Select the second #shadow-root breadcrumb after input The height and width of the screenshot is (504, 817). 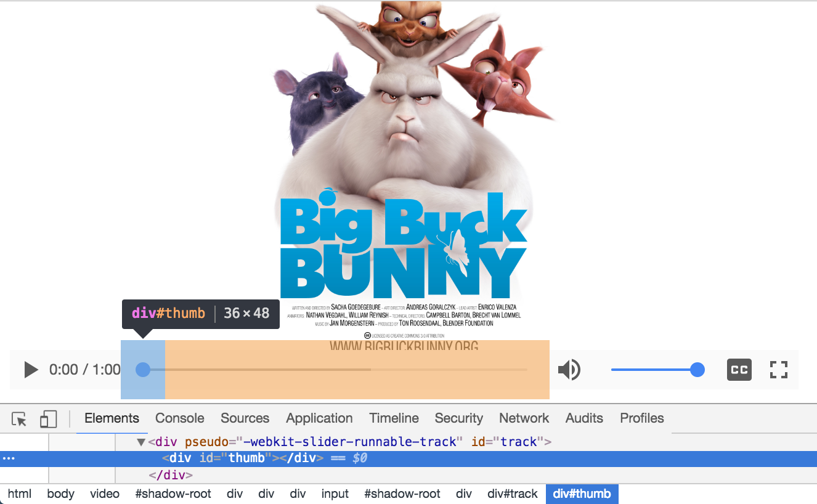click(402, 494)
